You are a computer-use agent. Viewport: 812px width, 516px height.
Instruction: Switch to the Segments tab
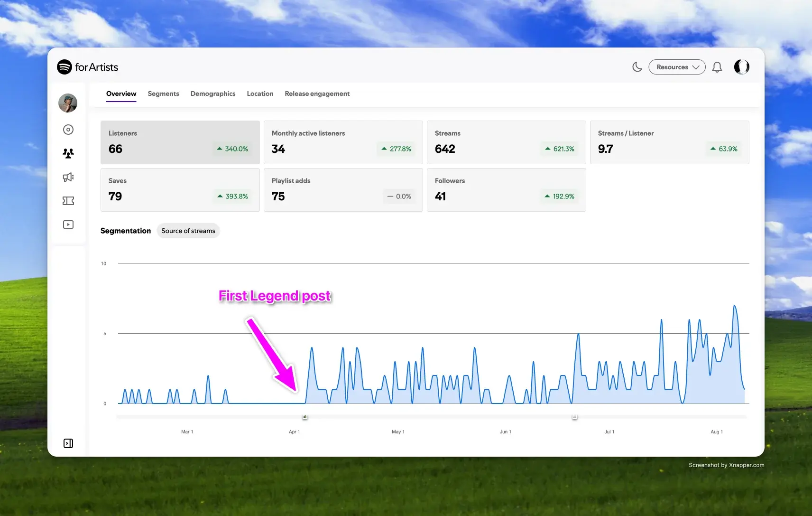click(164, 94)
